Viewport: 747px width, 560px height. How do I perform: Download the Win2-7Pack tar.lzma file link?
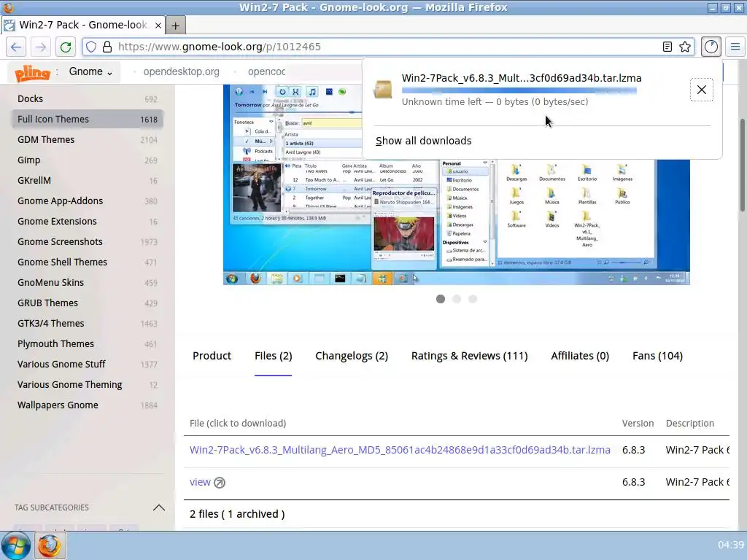(x=400, y=450)
